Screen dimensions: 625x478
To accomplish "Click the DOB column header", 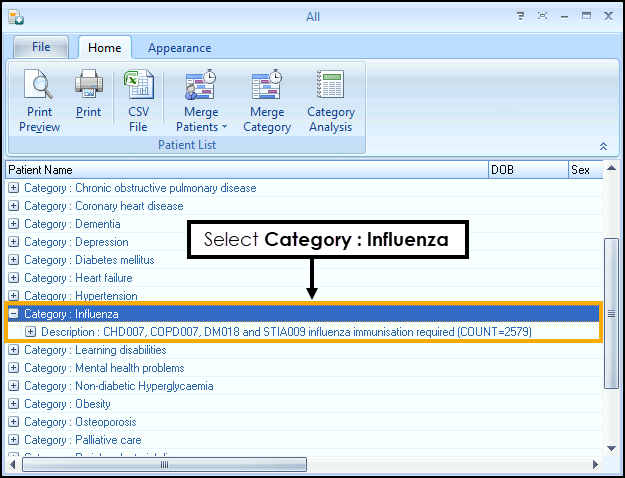I will (527, 170).
